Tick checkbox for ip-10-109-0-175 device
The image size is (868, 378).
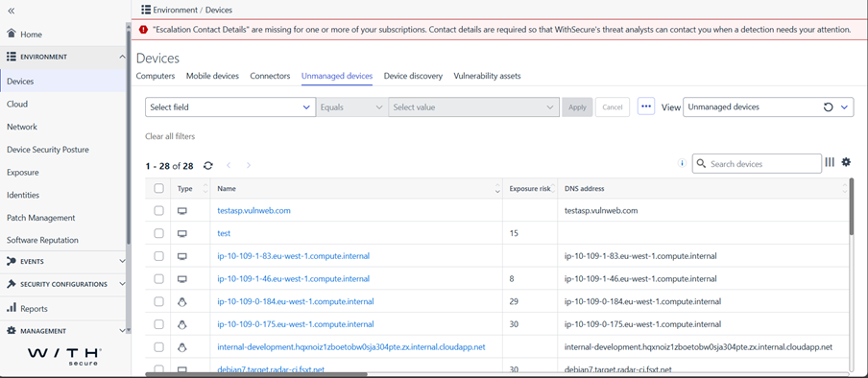[158, 324]
